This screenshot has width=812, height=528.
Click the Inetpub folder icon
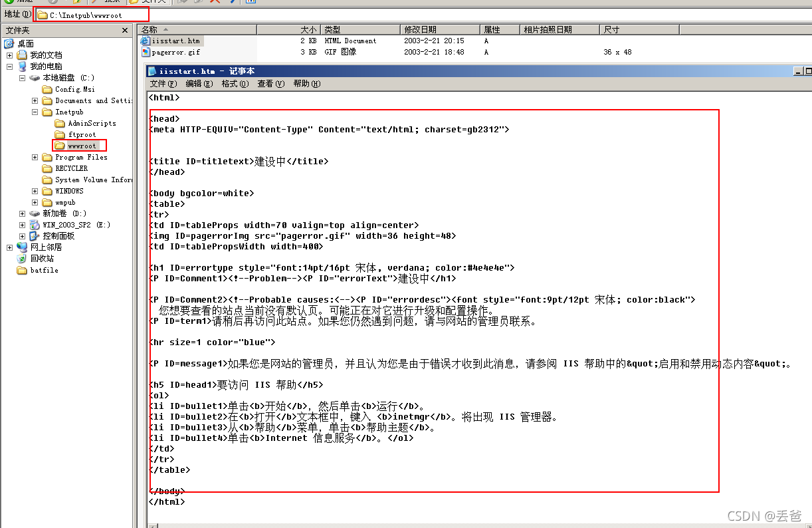click(47, 112)
